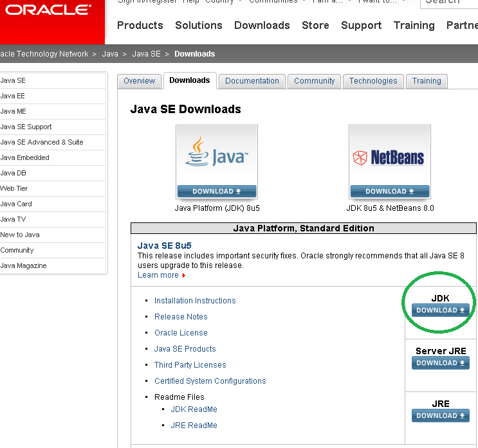478x448 pixels.
Task: Open Java Card sidebar link
Action: 53,204
